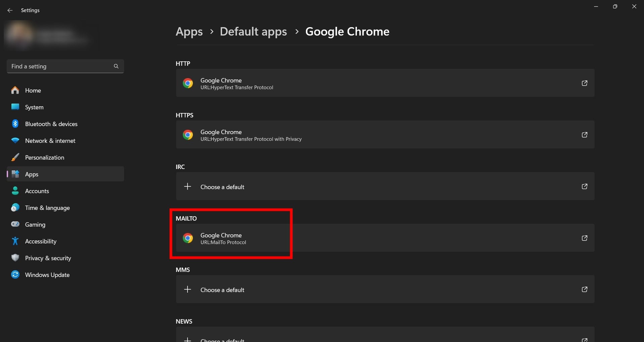Click the Personalization paintbrush icon
Screen dimensions: 644x342
click(15, 157)
